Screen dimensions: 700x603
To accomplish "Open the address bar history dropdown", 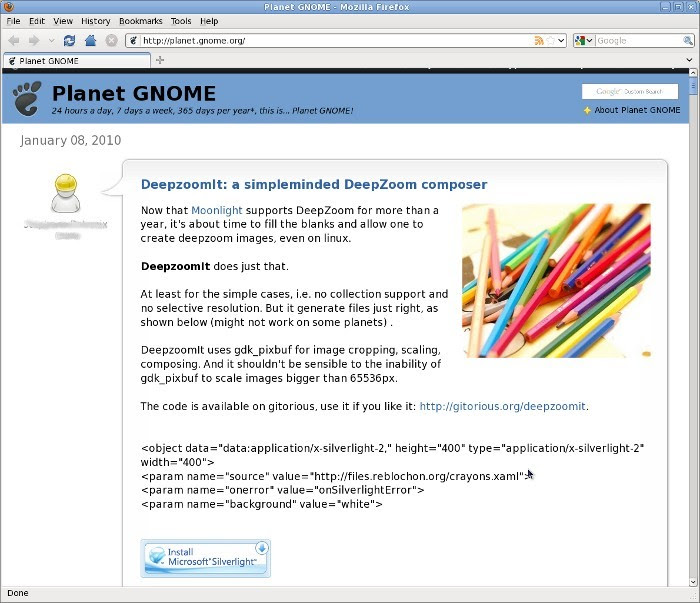I will click(561, 41).
